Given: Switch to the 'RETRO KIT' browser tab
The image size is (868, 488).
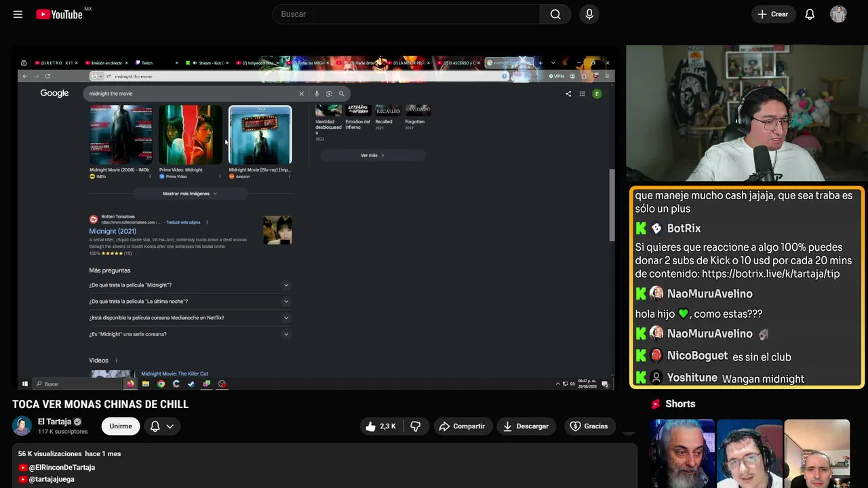Looking at the screenshot, I should 56,63.
